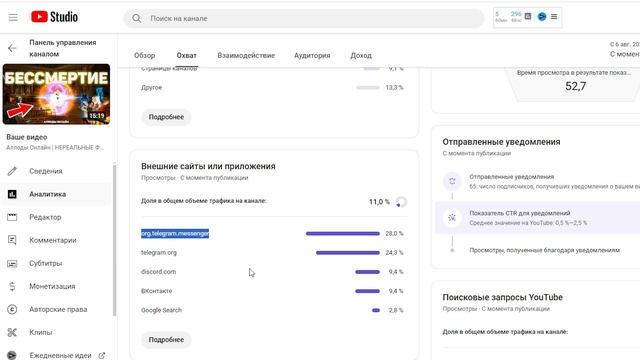Click the 28,0 % bar for org.telegram.messenger
The image size is (640, 360).
343,233
